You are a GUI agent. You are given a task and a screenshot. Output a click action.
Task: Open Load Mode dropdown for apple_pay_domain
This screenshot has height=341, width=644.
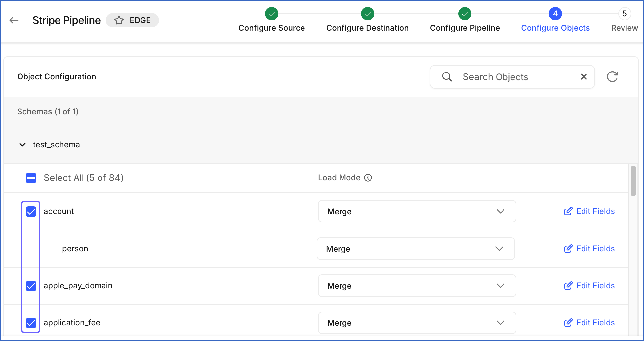417,286
